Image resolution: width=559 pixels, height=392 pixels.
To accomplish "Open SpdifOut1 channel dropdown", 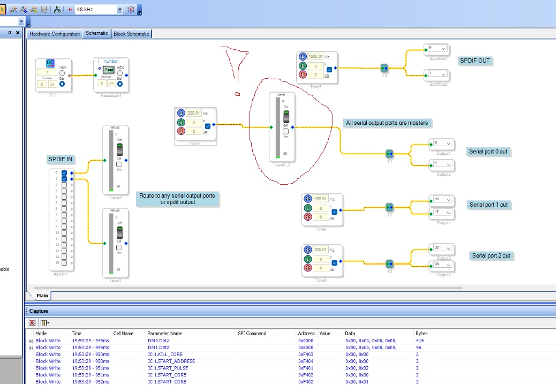I will (443, 49).
